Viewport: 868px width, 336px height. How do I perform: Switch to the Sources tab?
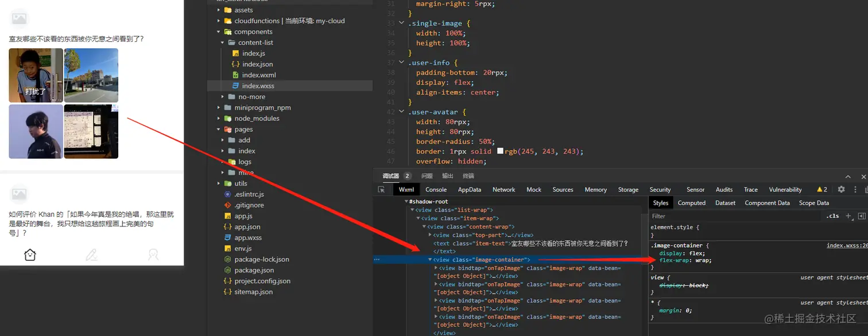[x=563, y=190]
